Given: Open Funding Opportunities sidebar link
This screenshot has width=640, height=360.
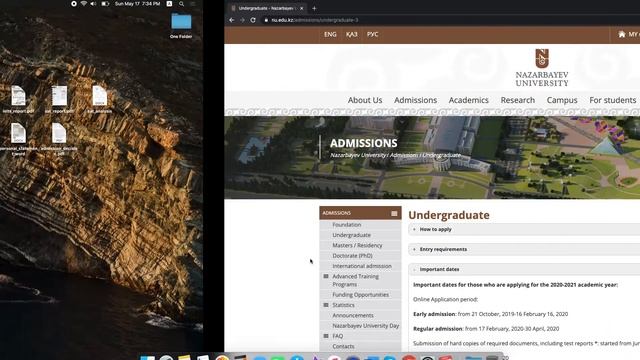Looking at the screenshot, I should [x=360, y=295].
